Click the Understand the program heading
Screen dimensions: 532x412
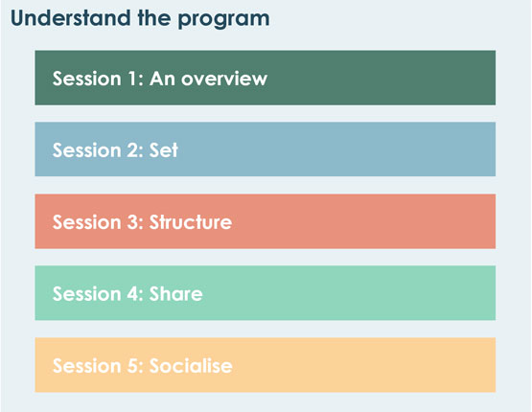point(140,18)
